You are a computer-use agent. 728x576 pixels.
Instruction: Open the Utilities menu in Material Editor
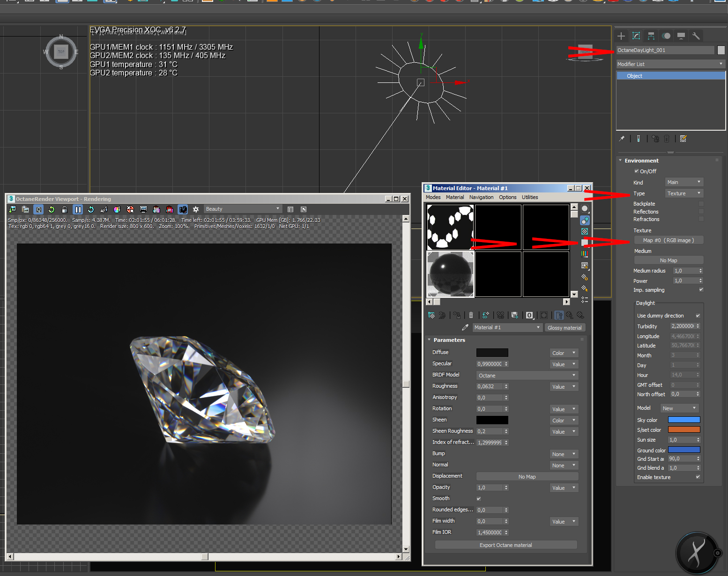[530, 197]
